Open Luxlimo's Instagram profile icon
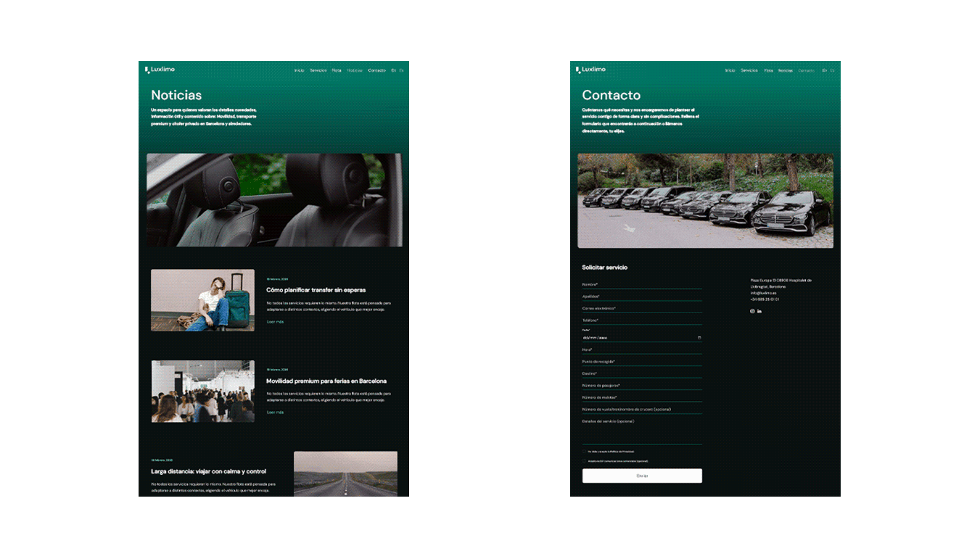This screenshot has width=980, height=551. (x=752, y=311)
